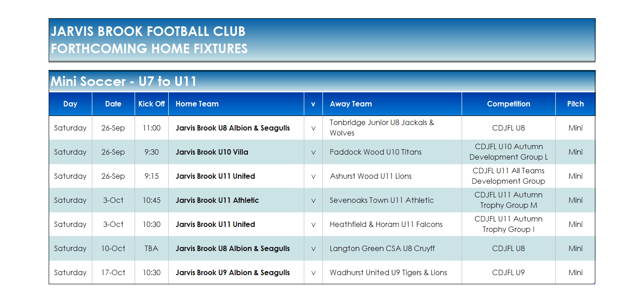This screenshot has width=644, height=302.
Task: Click the Away Team column header
Action: coord(392,104)
